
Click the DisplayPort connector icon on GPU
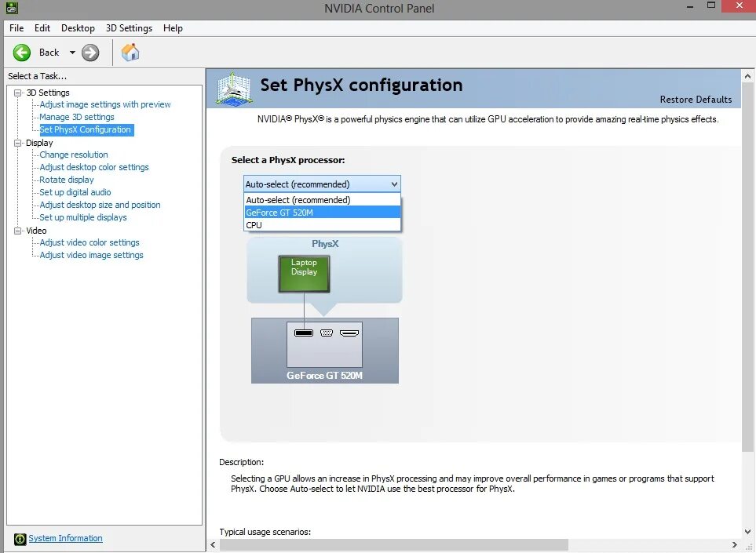304,333
